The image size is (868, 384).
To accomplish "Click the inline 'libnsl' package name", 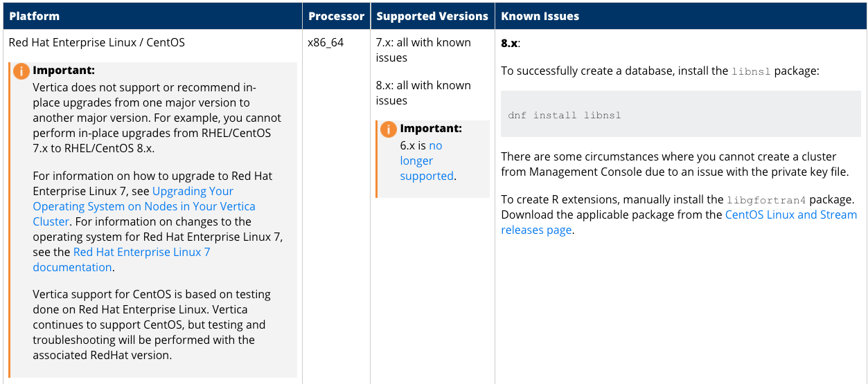I will [x=751, y=71].
